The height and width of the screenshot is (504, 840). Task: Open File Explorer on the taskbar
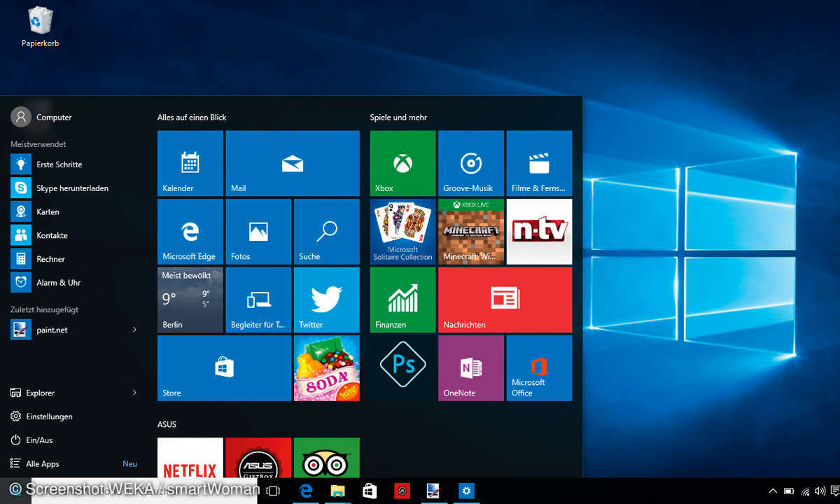pos(337,491)
